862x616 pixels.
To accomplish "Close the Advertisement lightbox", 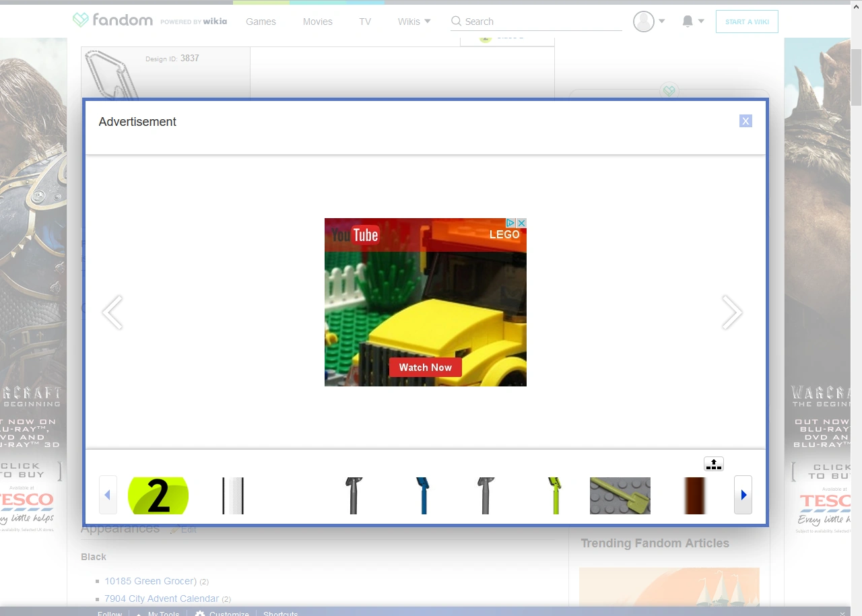I will [745, 121].
